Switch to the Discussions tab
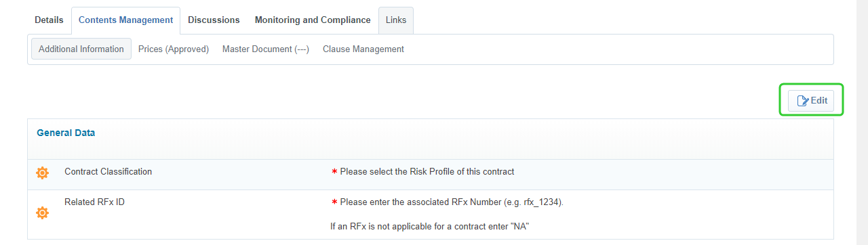Image resolution: width=868 pixels, height=245 pixels. pos(214,20)
